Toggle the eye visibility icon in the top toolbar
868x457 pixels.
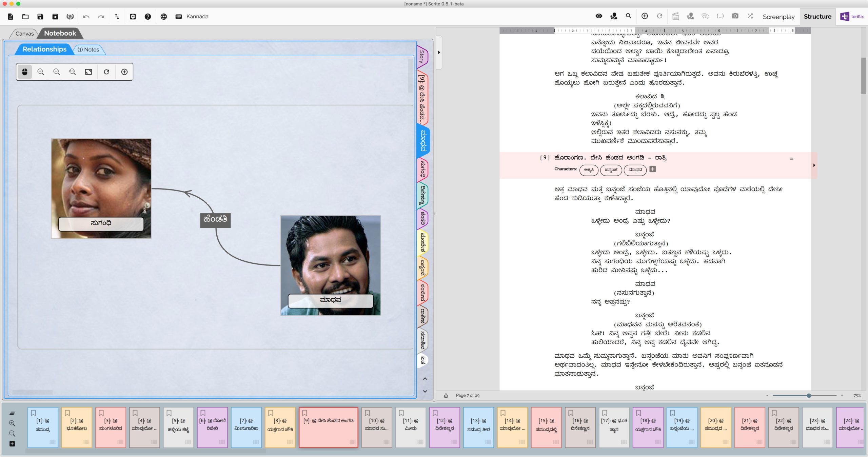pos(599,16)
